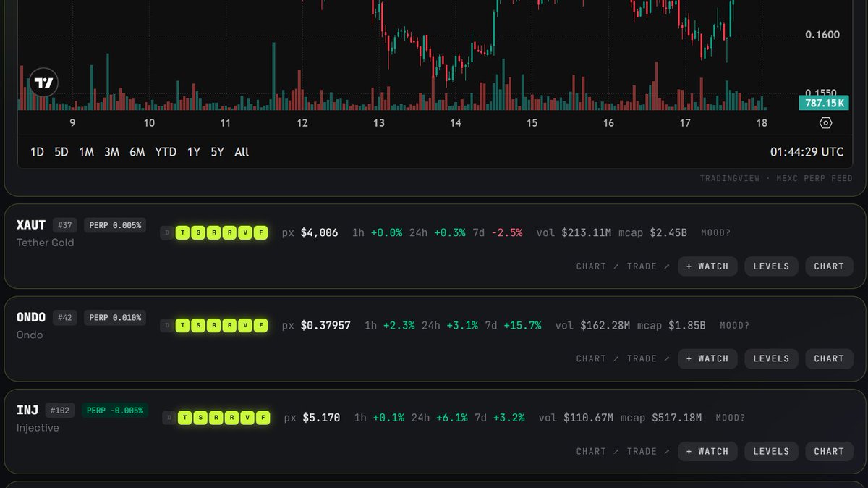
Task: Open the TRADE ↗ link for INJ
Action: 648,451
